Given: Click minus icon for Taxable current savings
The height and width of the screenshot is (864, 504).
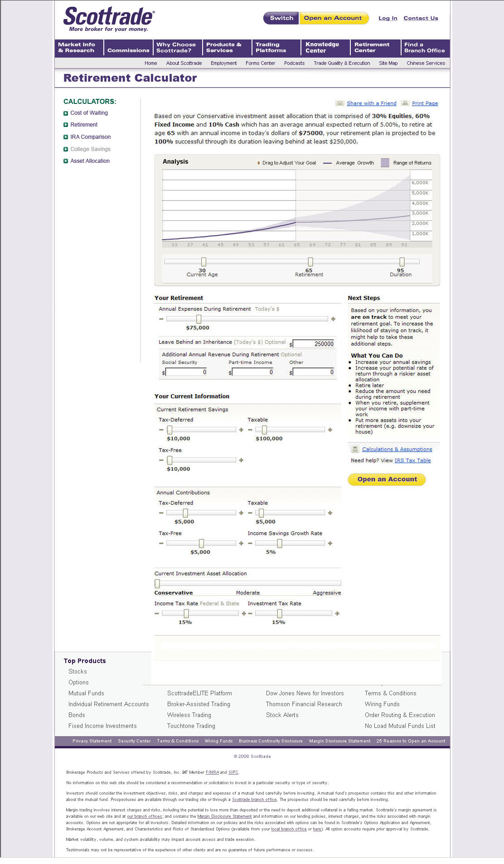Looking at the screenshot, I should pos(250,430).
